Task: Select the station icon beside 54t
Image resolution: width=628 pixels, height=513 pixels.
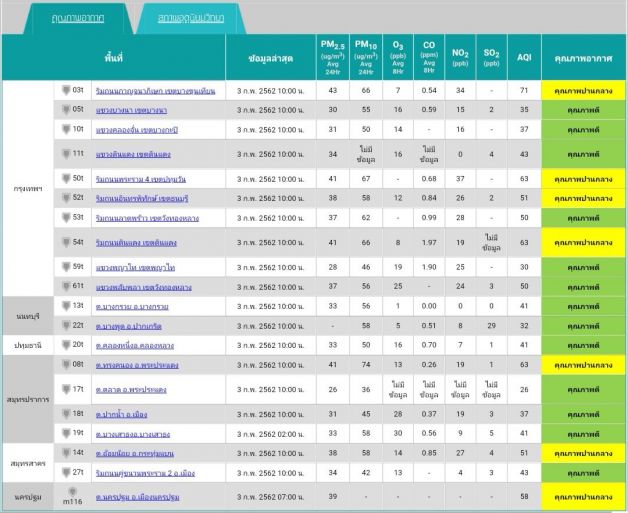Action: pos(67,241)
